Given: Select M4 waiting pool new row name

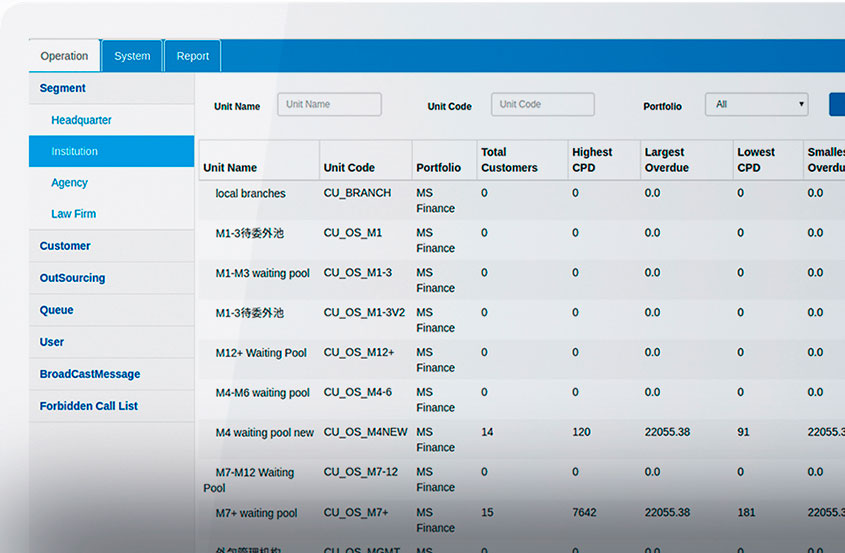Looking at the screenshot, I should pos(265,433).
